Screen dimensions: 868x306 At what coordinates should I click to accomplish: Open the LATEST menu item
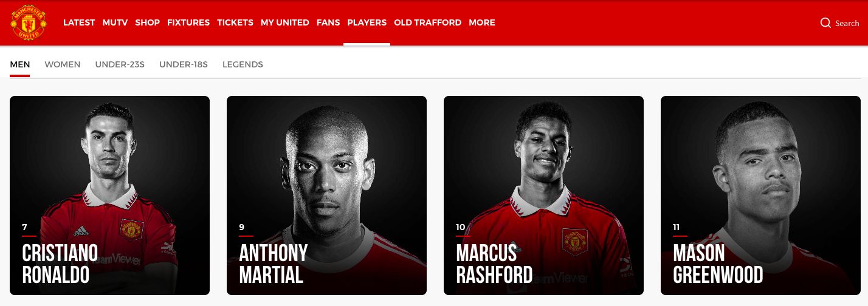79,22
